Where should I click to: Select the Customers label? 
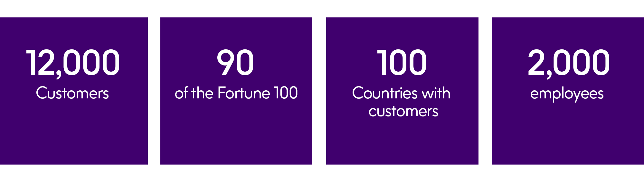(72, 93)
